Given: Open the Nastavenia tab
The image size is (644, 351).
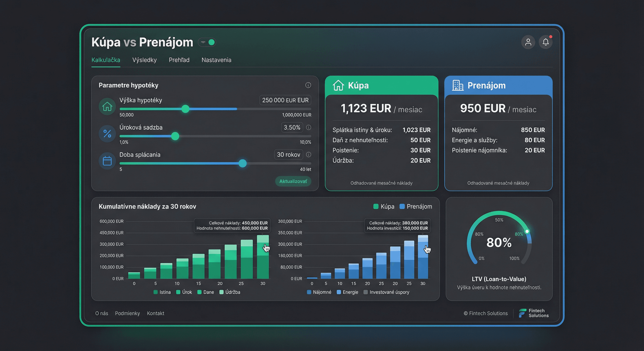Looking at the screenshot, I should [x=216, y=60].
